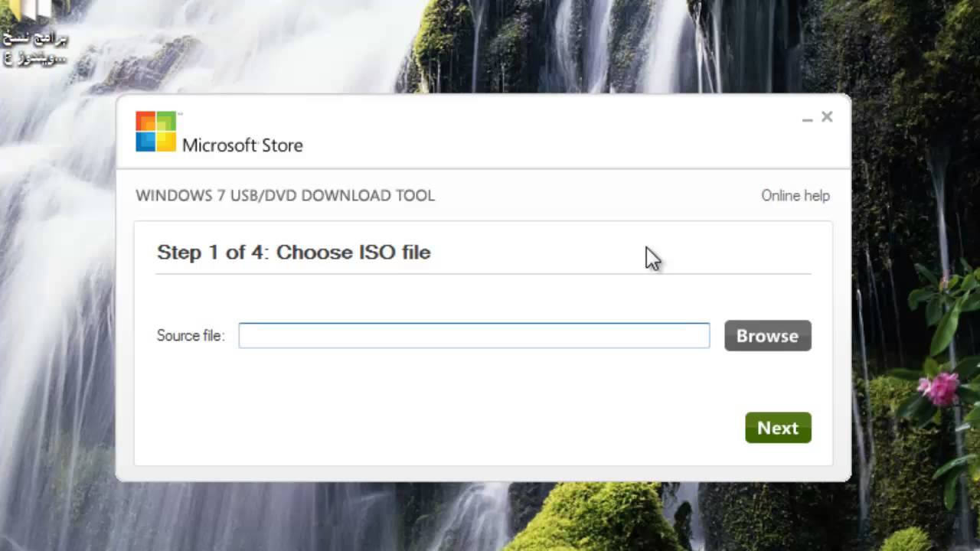Viewport: 980px width, 551px height.
Task: Click the Microsoft Store brand text
Action: coord(243,145)
